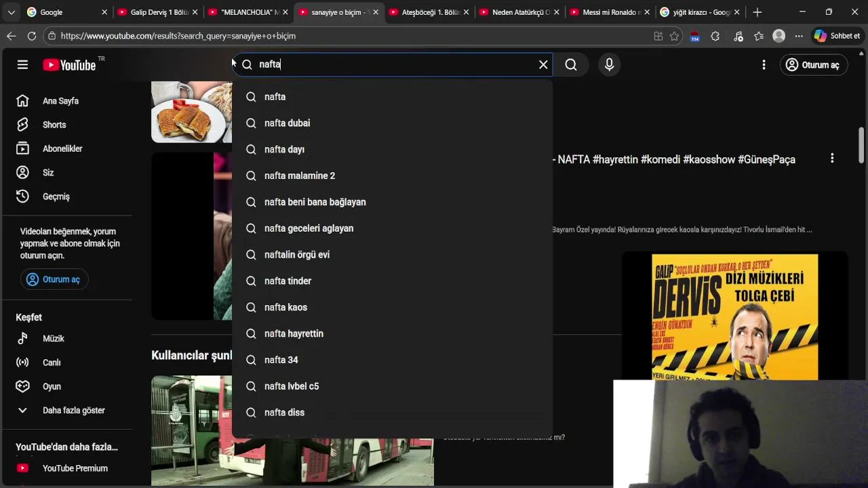868x488 pixels.
Task: Select the "nafta beni bana bağlayan" suggestion
Action: point(392,202)
